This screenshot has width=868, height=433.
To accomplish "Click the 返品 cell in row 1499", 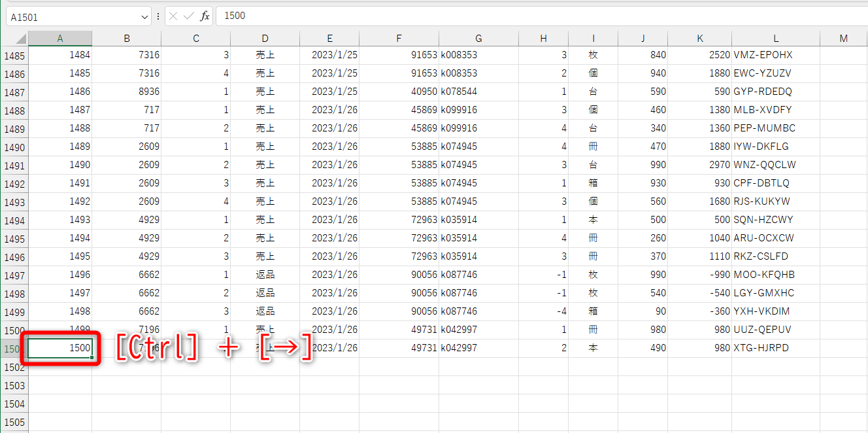I will pyautogui.click(x=265, y=311).
